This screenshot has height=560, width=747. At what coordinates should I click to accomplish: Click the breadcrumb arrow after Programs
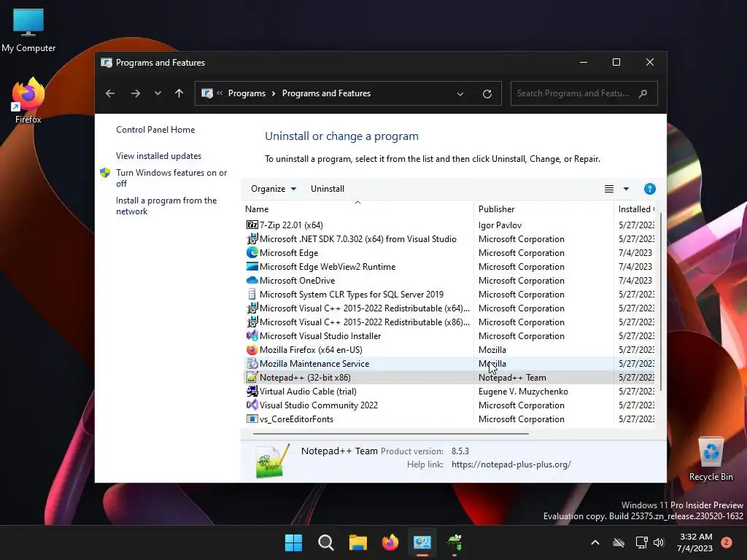click(274, 93)
